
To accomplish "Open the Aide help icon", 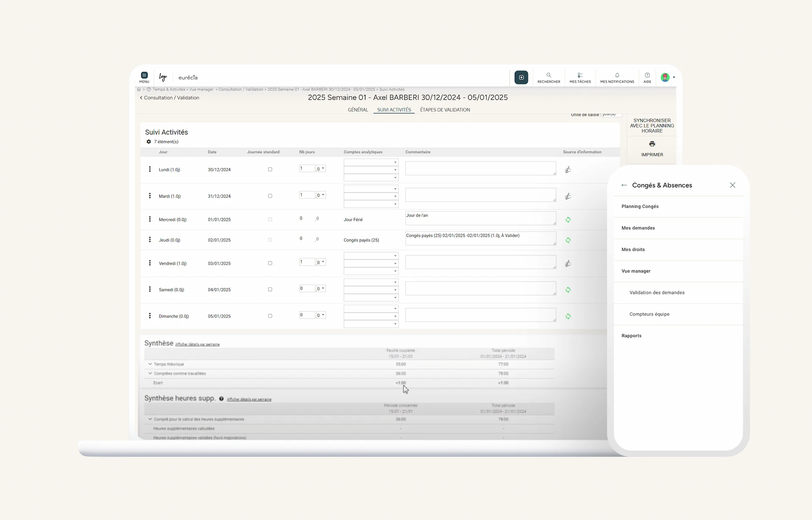I will [647, 77].
